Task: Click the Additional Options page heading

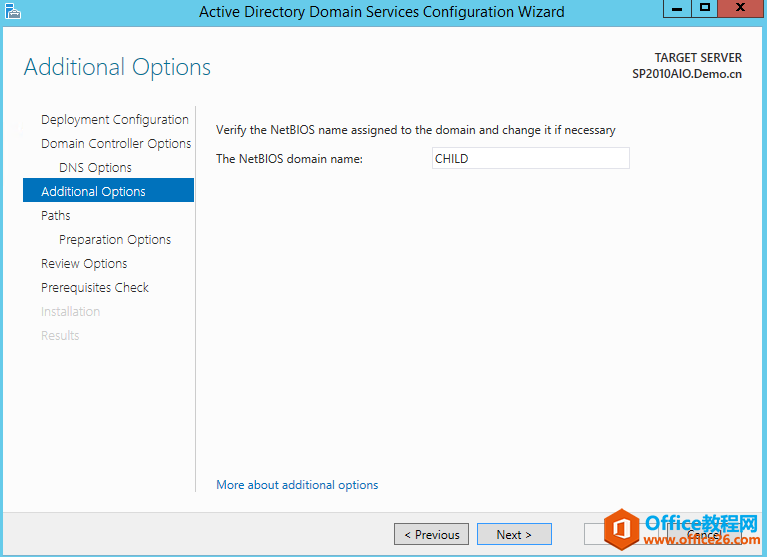Action: pos(117,67)
